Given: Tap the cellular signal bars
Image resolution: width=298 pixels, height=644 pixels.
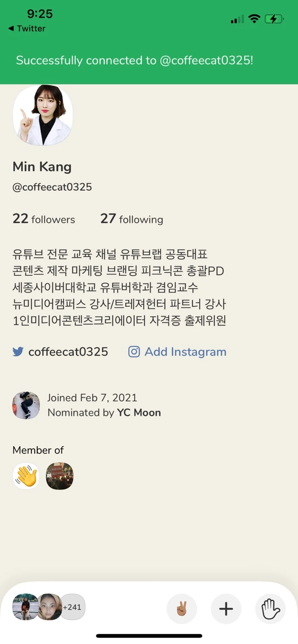Looking at the screenshot, I should tap(237, 19).
